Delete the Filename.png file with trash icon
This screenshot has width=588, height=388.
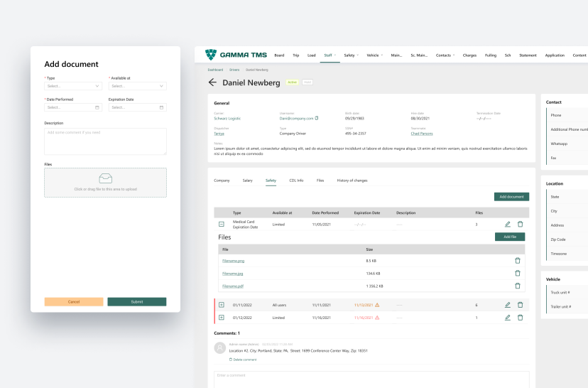coord(517,261)
